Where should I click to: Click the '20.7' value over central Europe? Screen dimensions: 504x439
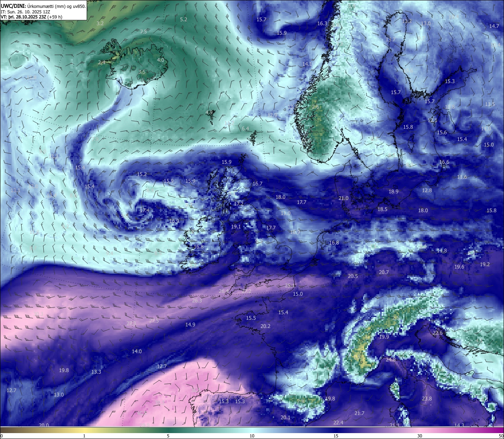tap(384, 272)
